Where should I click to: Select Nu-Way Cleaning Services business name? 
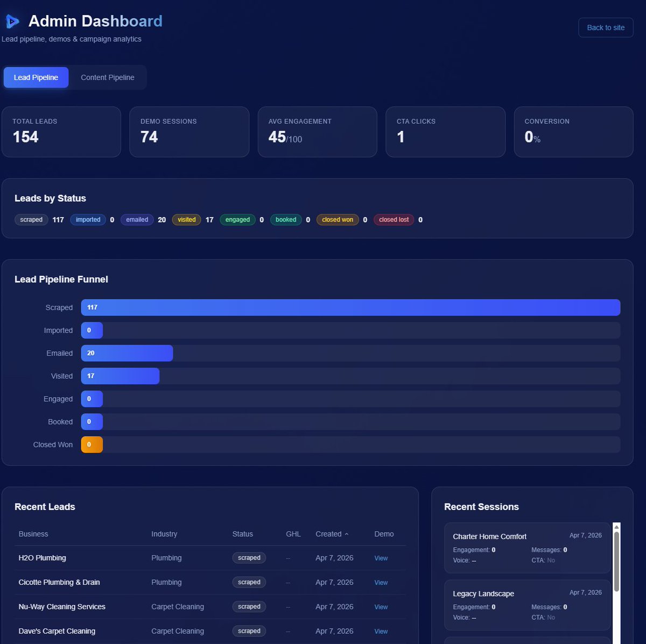[x=62, y=606]
